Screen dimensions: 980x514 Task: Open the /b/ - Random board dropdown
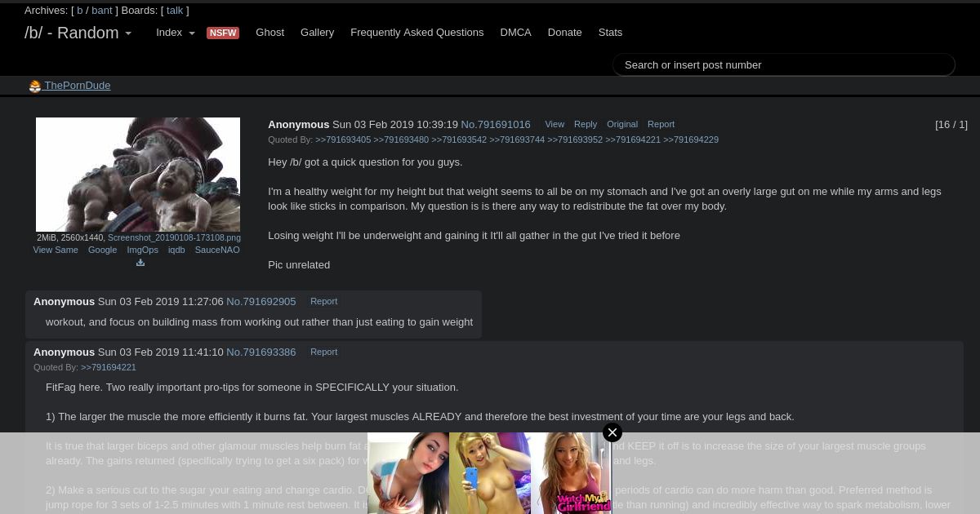[x=78, y=33]
